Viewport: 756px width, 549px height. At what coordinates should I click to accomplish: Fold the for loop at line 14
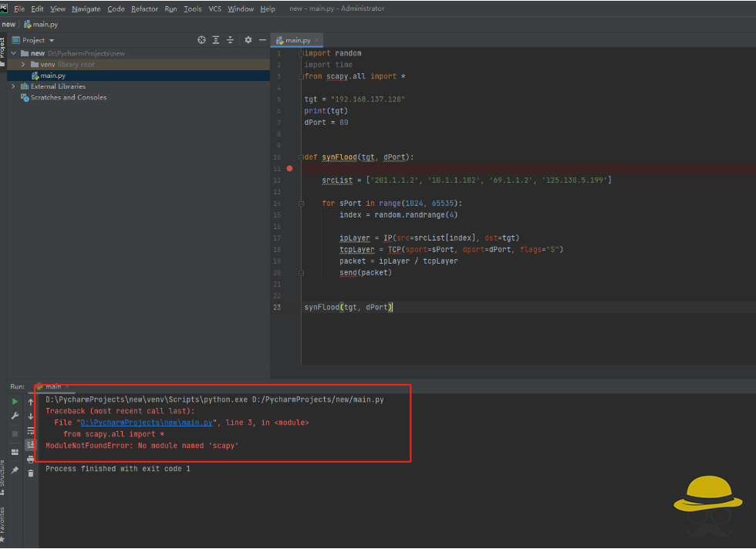coord(301,204)
